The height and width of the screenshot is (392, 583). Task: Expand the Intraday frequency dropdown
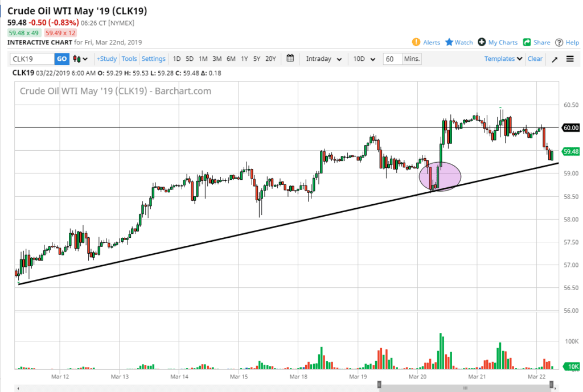[323, 59]
